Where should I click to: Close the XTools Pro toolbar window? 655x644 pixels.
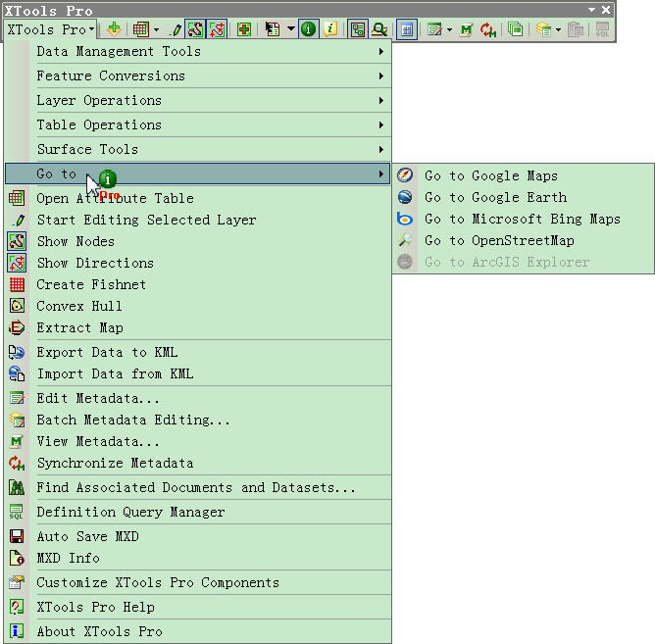[x=606, y=10]
